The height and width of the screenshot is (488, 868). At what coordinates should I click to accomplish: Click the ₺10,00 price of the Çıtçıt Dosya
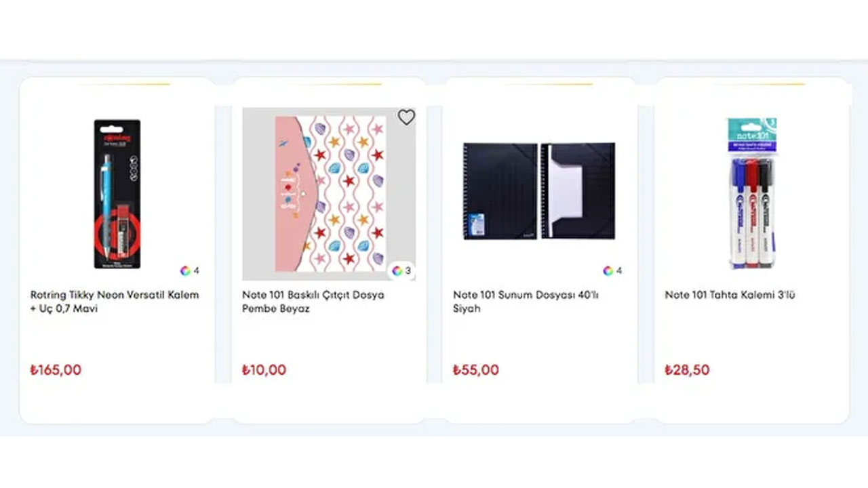point(264,370)
